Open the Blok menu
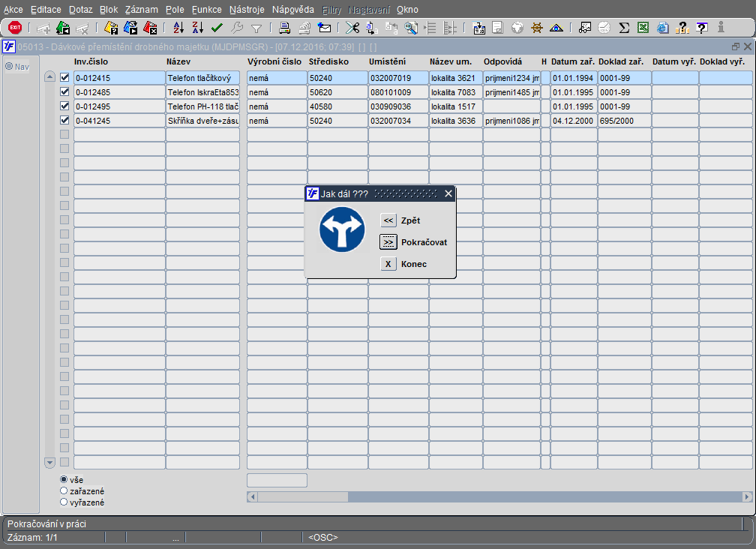This screenshot has width=756, height=549. pyautogui.click(x=109, y=10)
